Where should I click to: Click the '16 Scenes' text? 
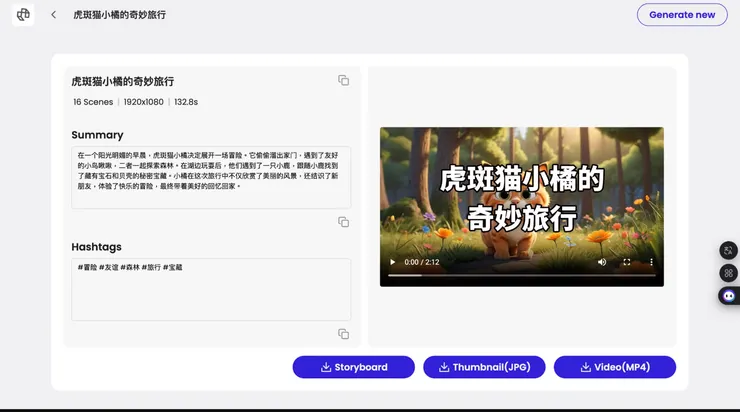pyautogui.click(x=93, y=102)
